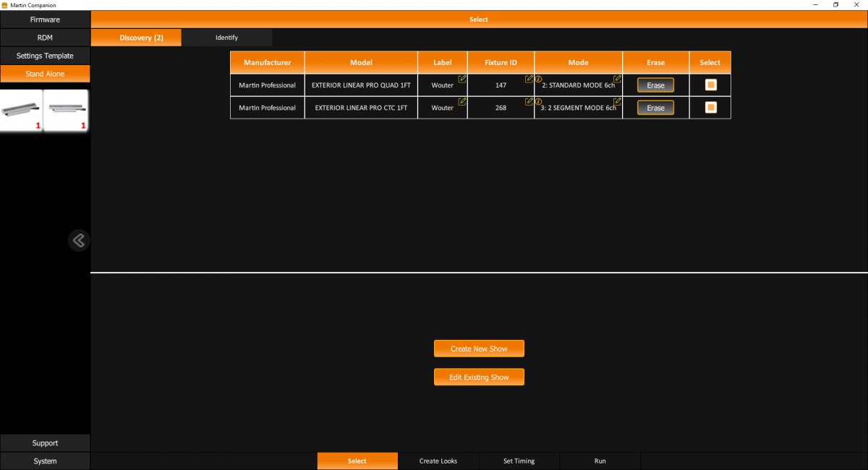Click 3: 2 SEGMENT MODE 6ch text
The height and width of the screenshot is (470, 868).
pos(579,108)
